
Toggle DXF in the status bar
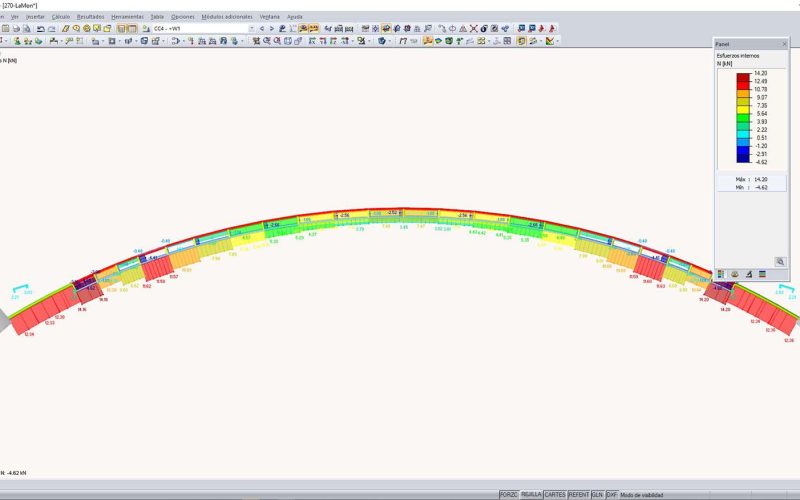(611, 495)
